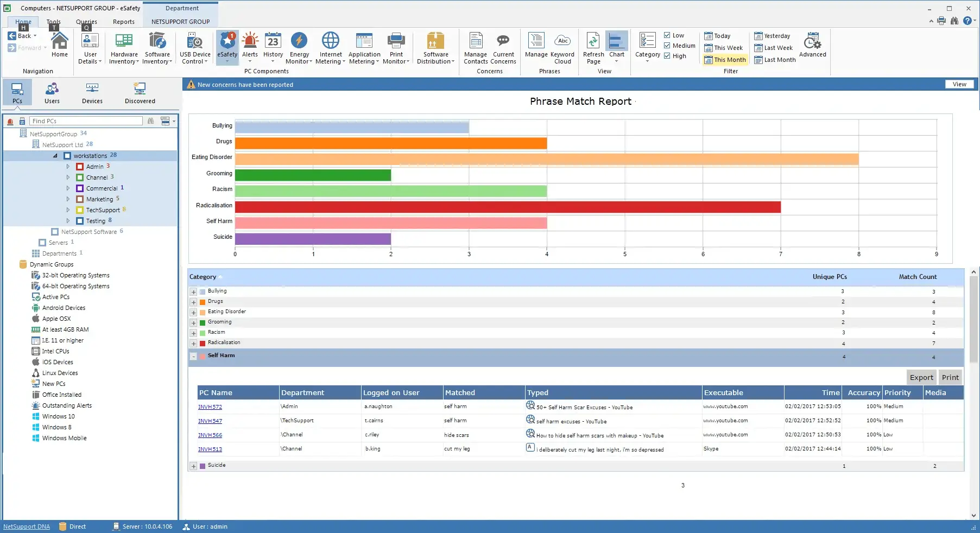
Task: Open the INVH572 PC link
Action: [x=210, y=407]
